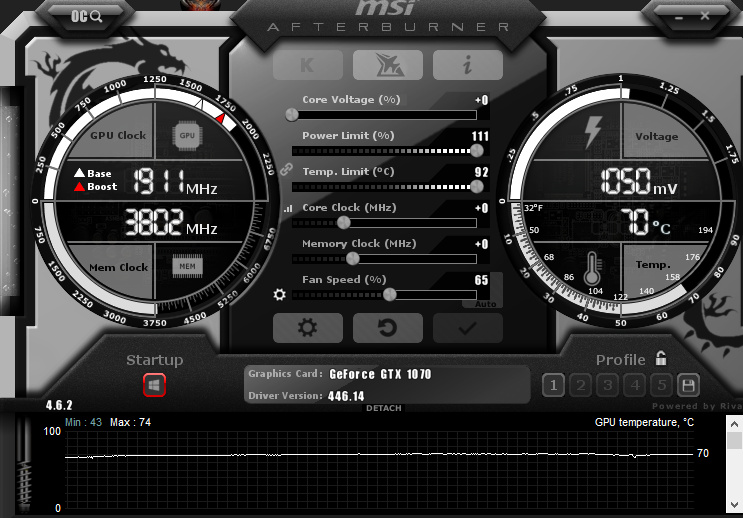Click the 70 °C temperature readout
This screenshot has width=743, height=518.
click(x=645, y=222)
